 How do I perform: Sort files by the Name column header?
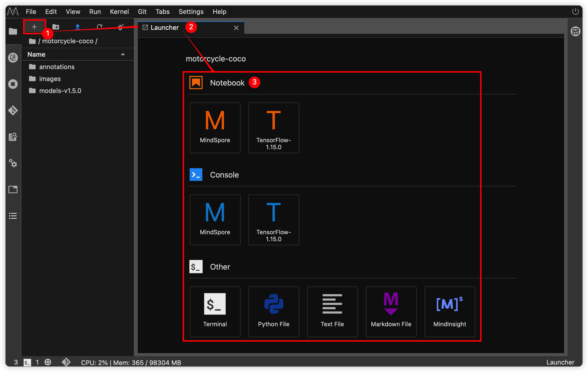point(78,54)
